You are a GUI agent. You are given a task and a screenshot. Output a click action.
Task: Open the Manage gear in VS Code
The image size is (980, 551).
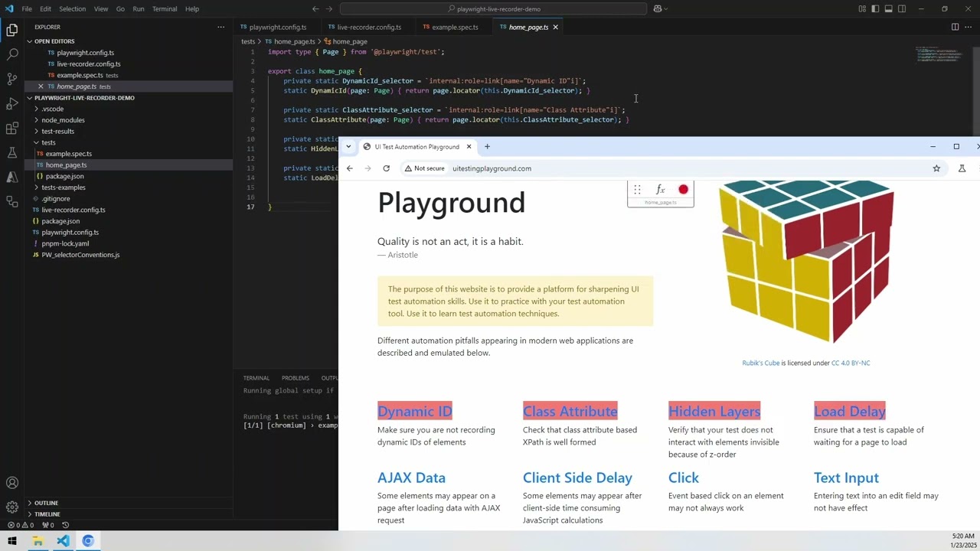pyautogui.click(x=12, y=507)
